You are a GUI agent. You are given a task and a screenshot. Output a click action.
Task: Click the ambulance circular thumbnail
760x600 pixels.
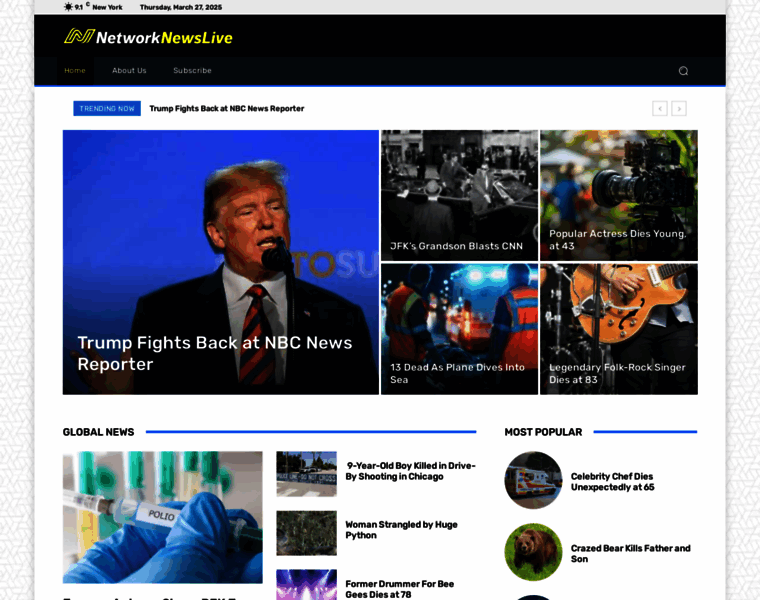(x=533, y=480)
